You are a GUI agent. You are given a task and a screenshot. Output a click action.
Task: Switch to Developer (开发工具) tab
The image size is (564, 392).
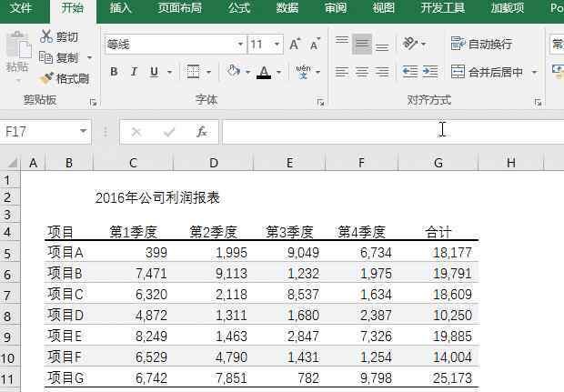[443, 8]
